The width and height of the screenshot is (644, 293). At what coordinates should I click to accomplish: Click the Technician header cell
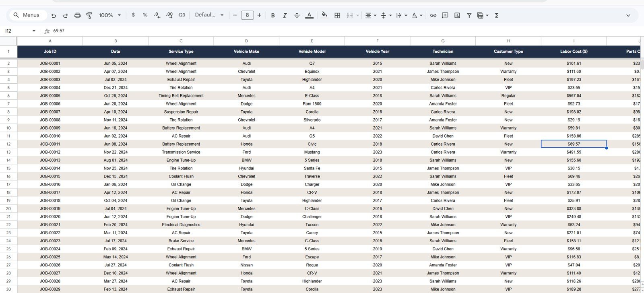(x=443, y=52)
